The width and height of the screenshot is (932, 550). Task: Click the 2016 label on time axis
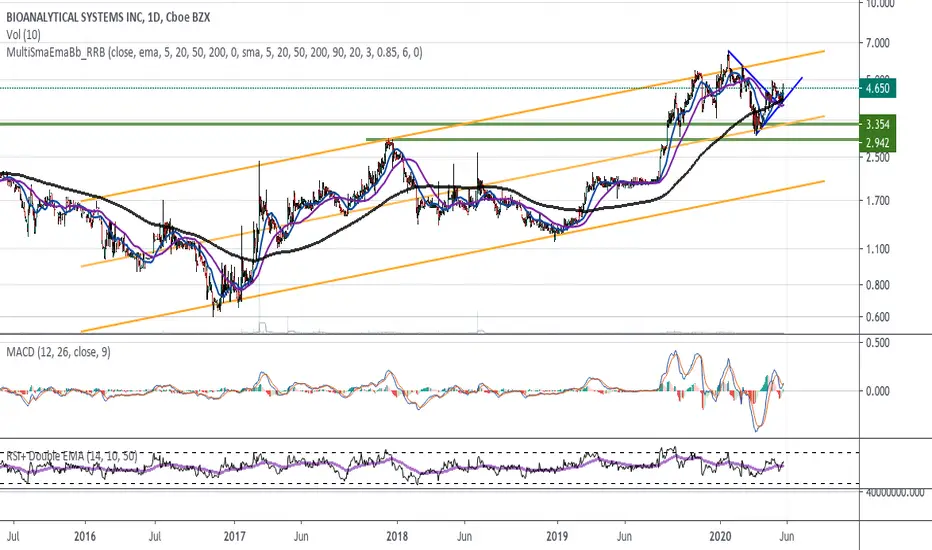coord(85,536)
